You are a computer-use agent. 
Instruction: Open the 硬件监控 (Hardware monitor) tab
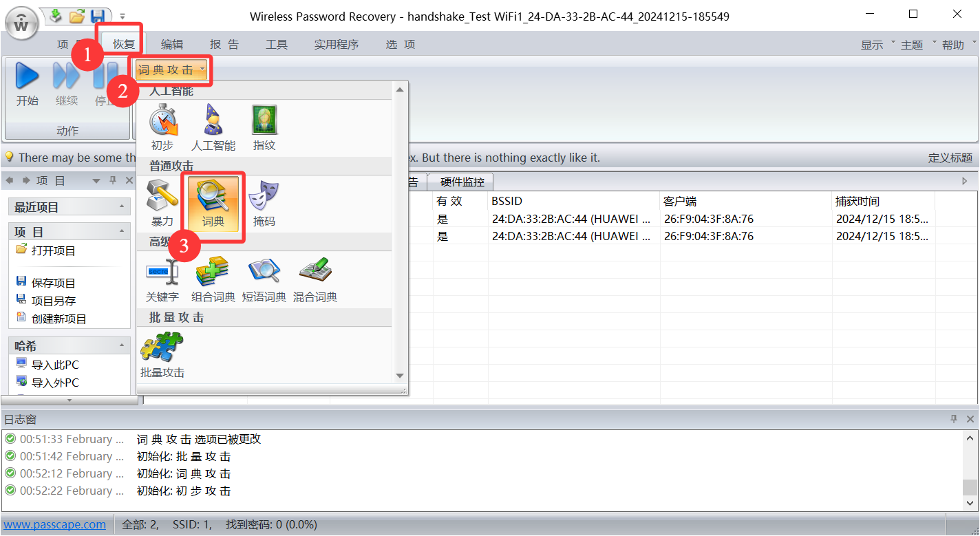462,182
